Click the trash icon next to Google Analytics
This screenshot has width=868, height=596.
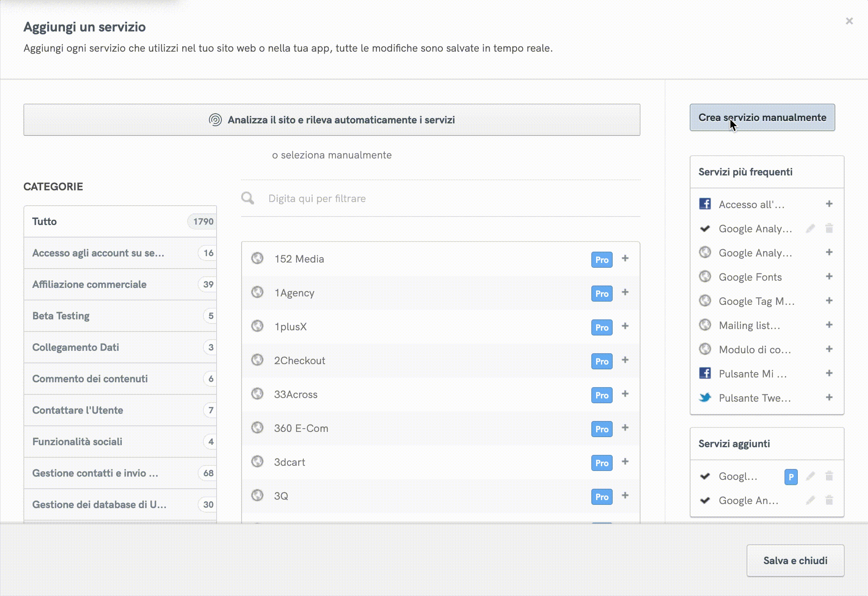pos(829,228)
